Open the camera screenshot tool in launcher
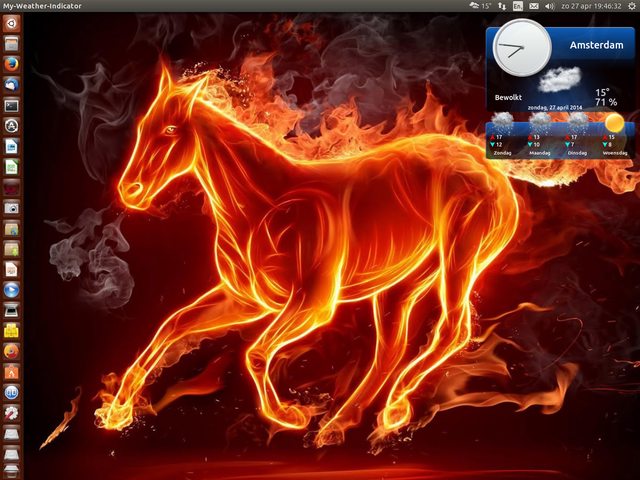 [x=11, y=208]
